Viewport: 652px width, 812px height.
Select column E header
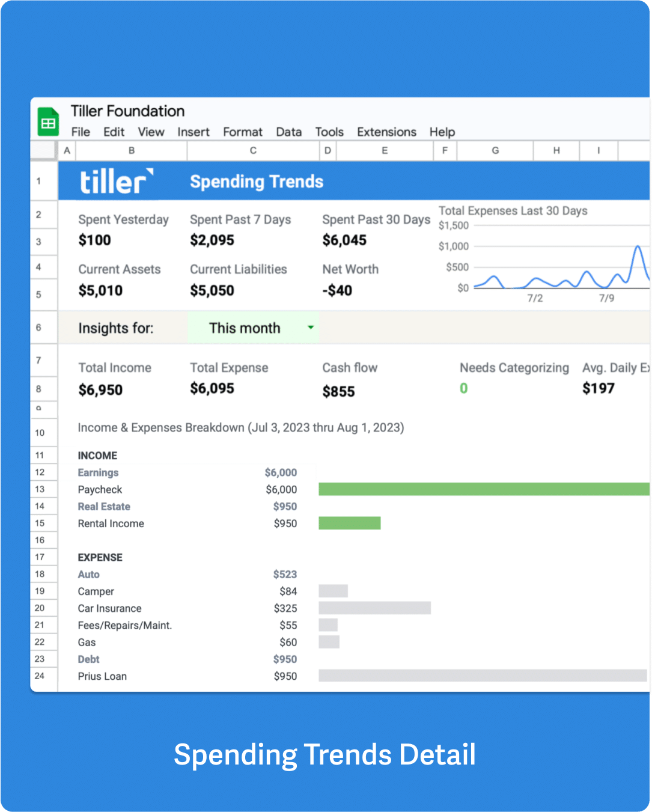click(x=385, y=150)
